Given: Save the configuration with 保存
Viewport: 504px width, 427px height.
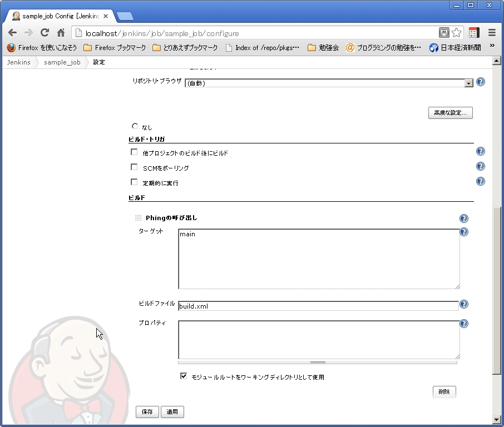Looking at the screenshot, I should click(147, 412).
